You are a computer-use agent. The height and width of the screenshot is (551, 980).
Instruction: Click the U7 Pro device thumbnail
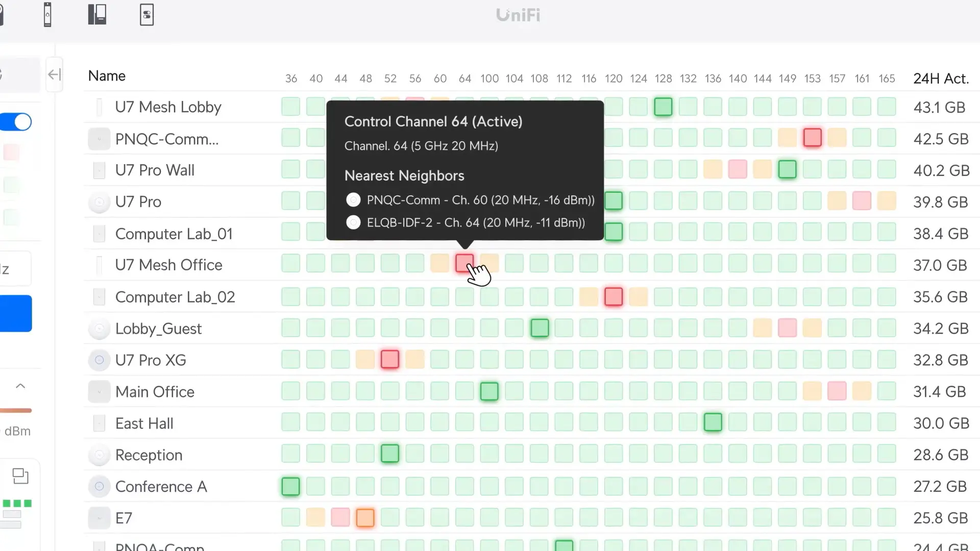point(99,202)
